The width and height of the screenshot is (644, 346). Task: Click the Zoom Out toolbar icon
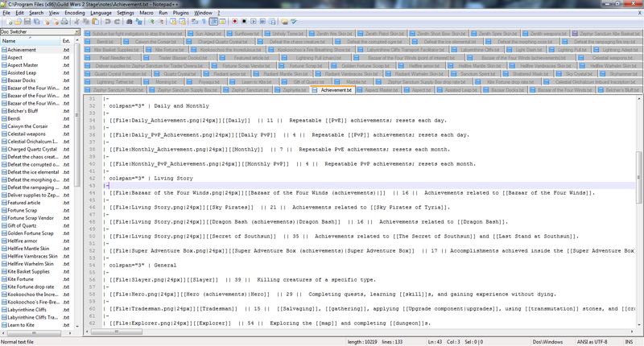click(161, 22)
